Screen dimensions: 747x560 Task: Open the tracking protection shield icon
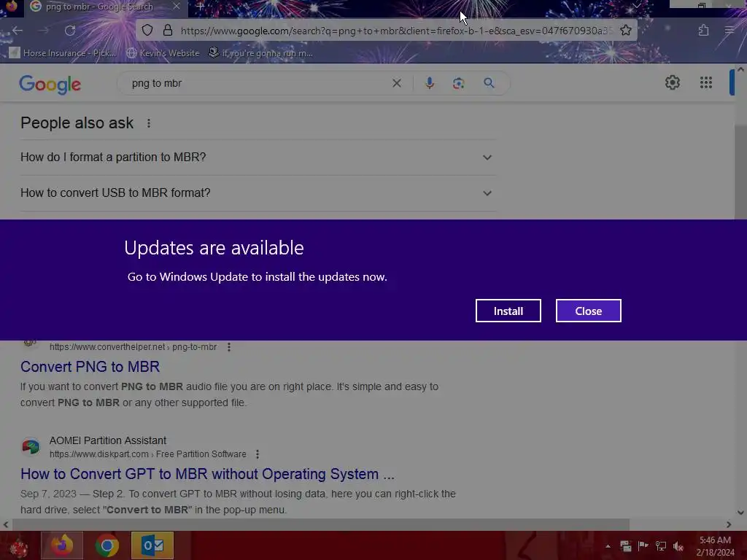147,31
